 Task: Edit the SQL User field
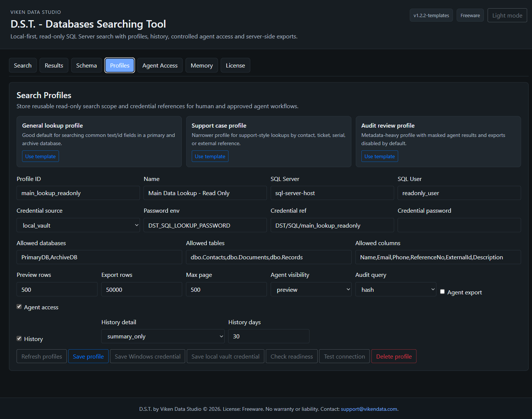[459, 193]
